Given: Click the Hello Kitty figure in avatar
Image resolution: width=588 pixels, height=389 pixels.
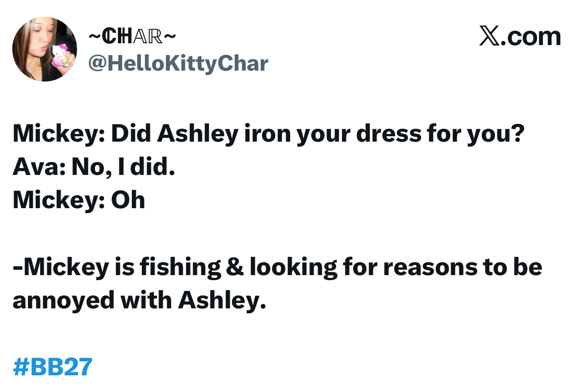Looking at the screenshot, I should pyautogui.click(x=60, y=56).
